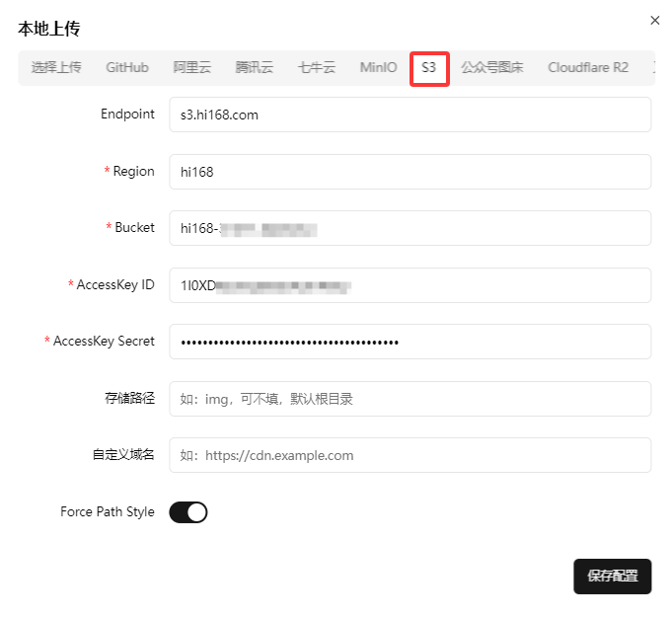672x618 pixels.
Task: Close the upload dialog with X icon
Action: pos(654,20)
